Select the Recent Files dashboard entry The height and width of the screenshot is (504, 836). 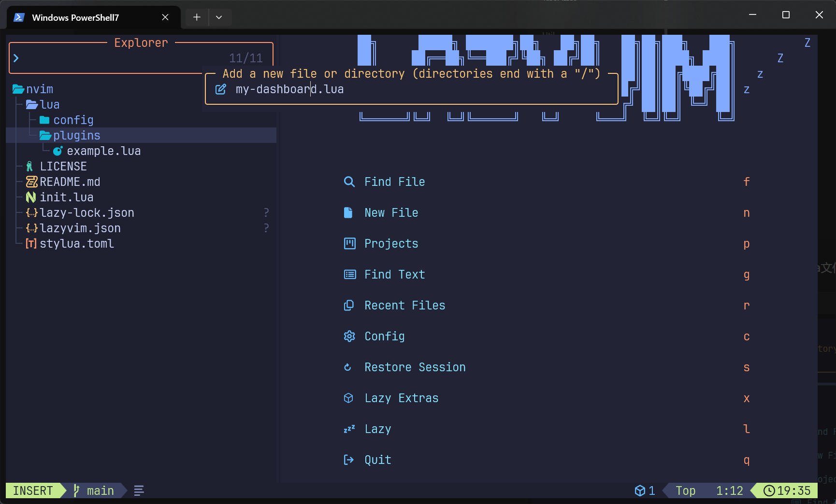click(x=547, y=306)
